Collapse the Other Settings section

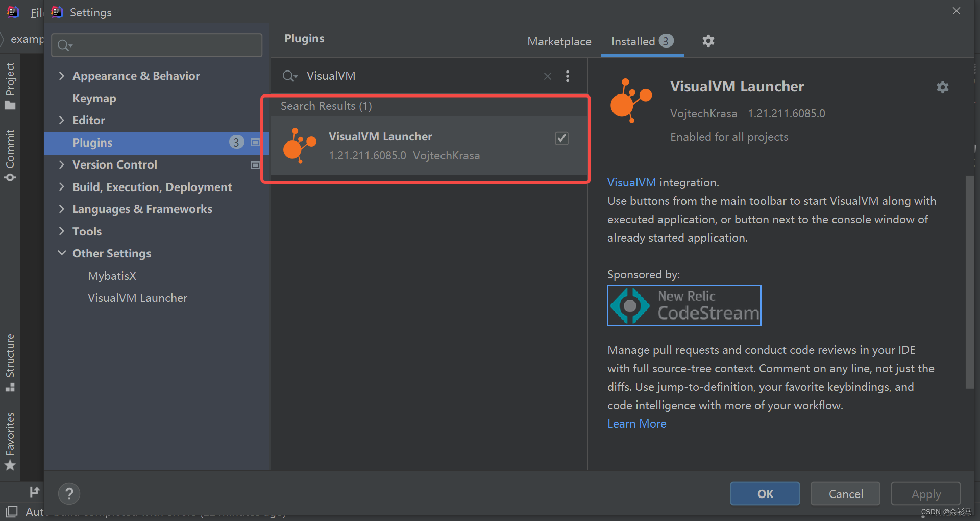pos(62,253)
